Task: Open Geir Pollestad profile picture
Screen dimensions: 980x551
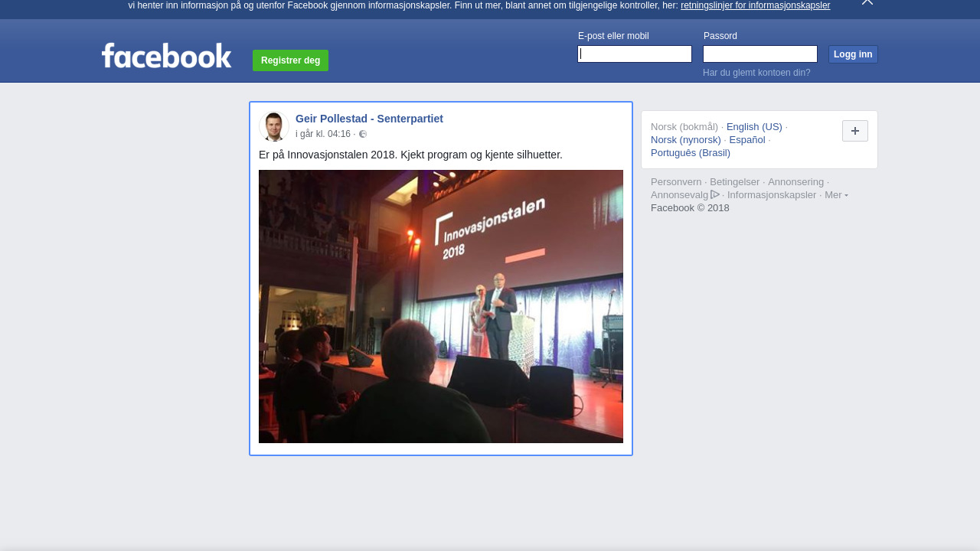Action: [274, 126]
